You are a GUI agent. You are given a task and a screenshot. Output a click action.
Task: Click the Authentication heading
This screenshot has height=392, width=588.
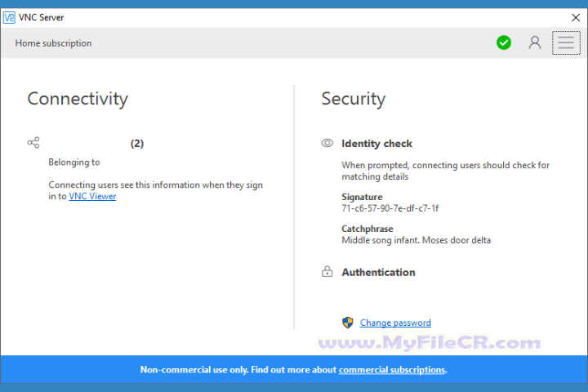(x=378, y=272)
